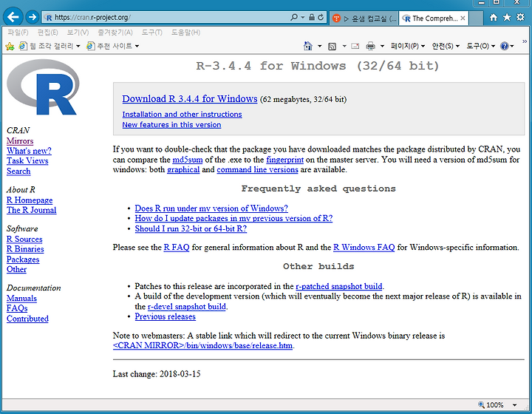
Task: Open the 도움말(H) menu
Action: click(x=185, y=33)
